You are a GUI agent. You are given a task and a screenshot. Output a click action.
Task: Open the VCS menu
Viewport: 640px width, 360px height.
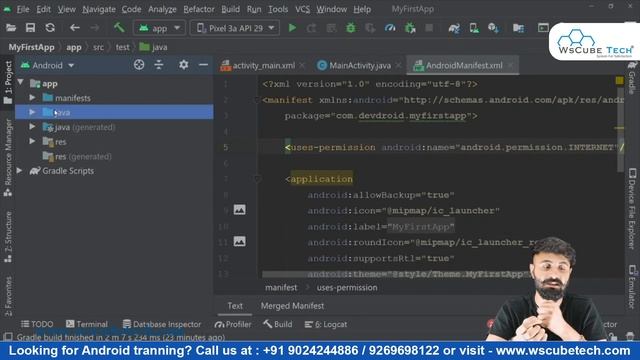(302, 9)
